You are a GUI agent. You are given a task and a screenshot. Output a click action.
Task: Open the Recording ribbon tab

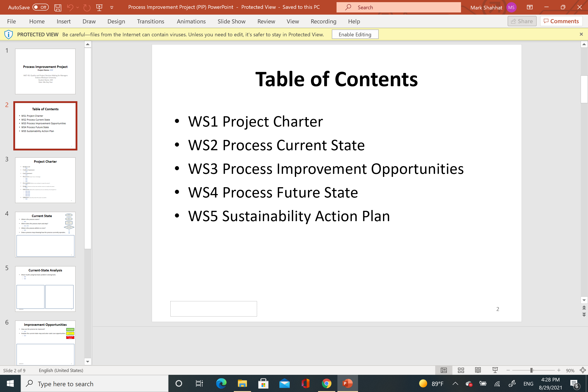pyautogui.click(x=323, y=21)
